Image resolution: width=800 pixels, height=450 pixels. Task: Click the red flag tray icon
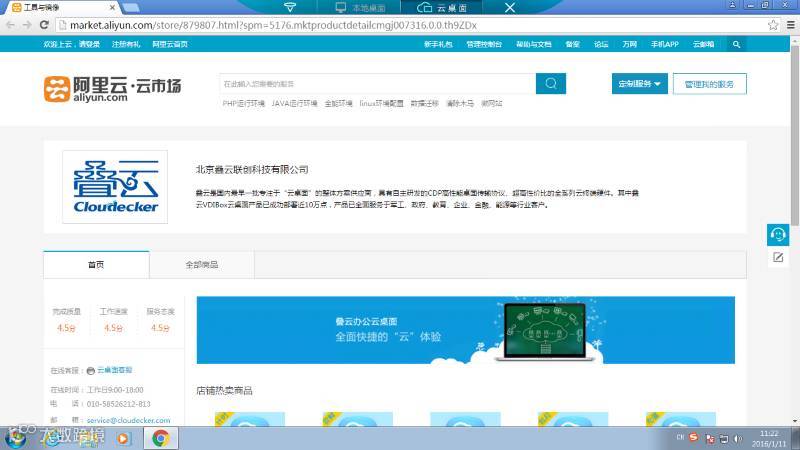[x=710, y=438]
